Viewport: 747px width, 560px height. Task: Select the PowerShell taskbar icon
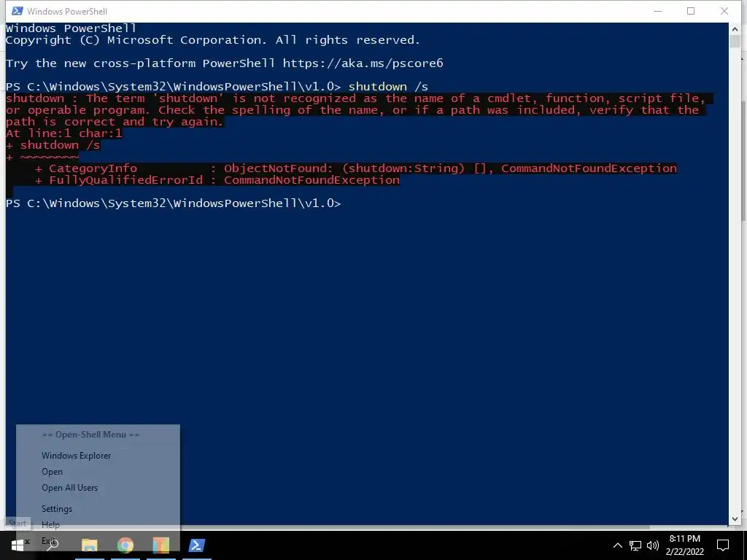click(197, 545)
